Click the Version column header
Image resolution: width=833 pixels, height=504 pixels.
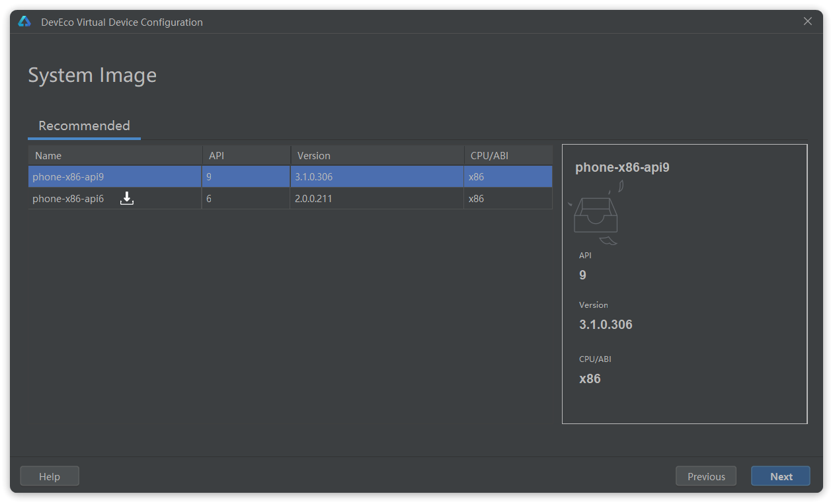(x=313, y=156)
